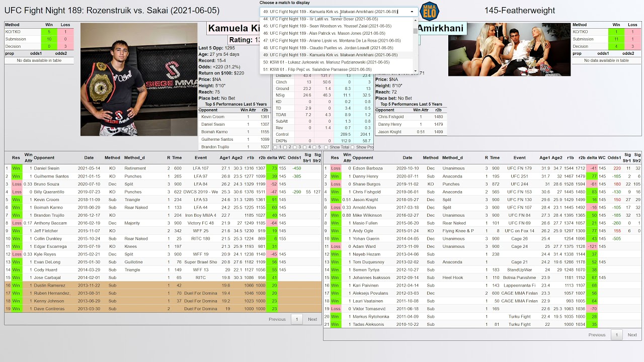The height and width of the screenshot is (362, 644).
Task: Click Kevin Croom in Top 5 Performances
Action: (x=213, y=117)
